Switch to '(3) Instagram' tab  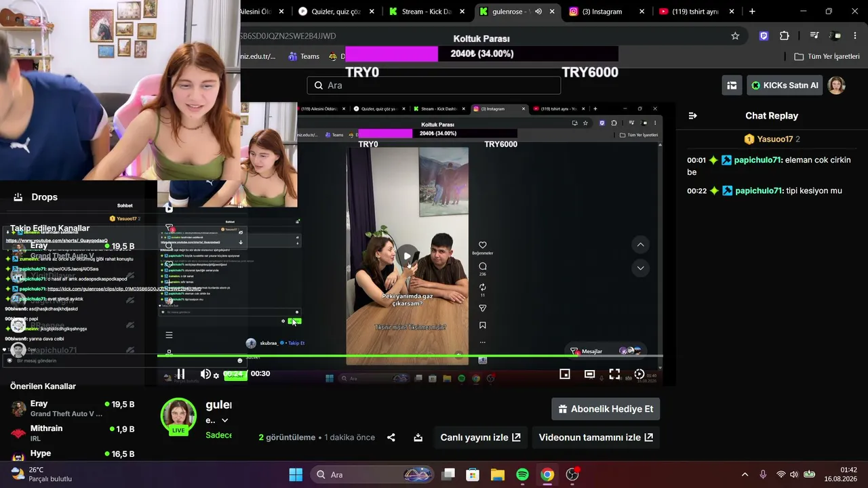(602, 12)
